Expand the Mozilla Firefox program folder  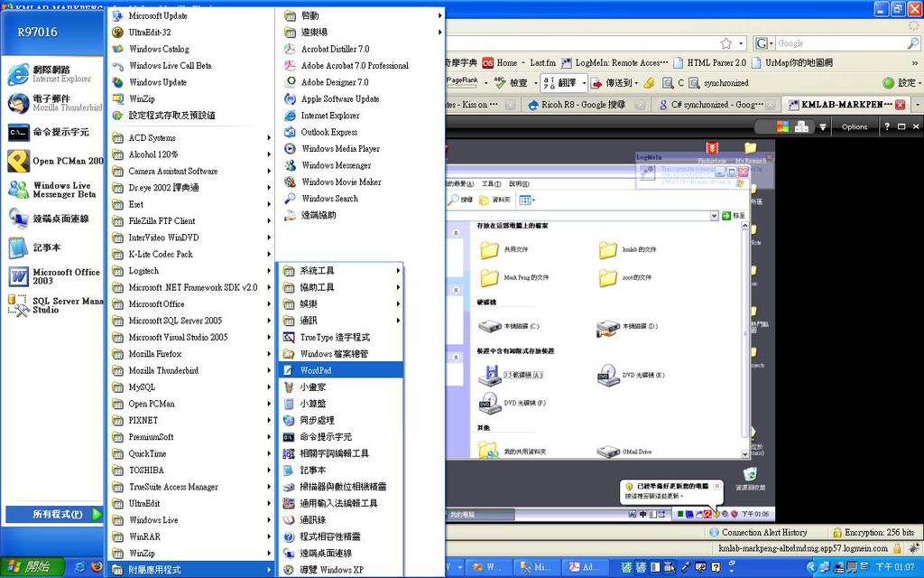(x=189, y=354)
